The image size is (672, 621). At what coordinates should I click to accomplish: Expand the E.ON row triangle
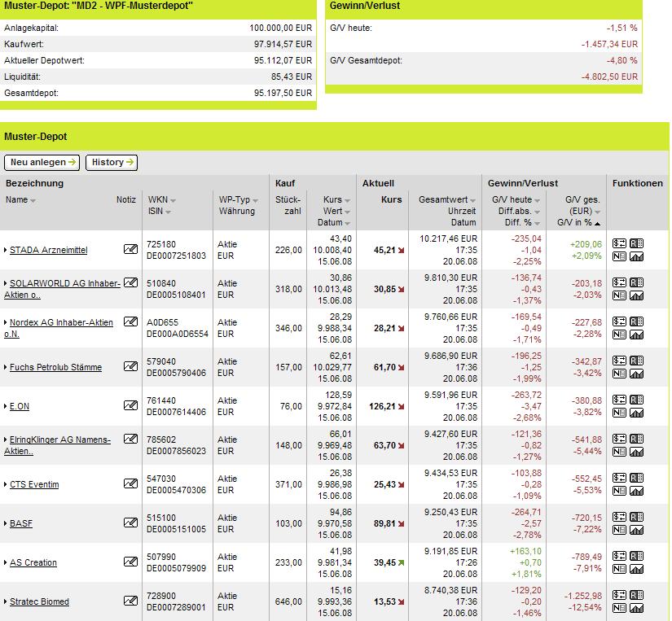coord(6,406)
